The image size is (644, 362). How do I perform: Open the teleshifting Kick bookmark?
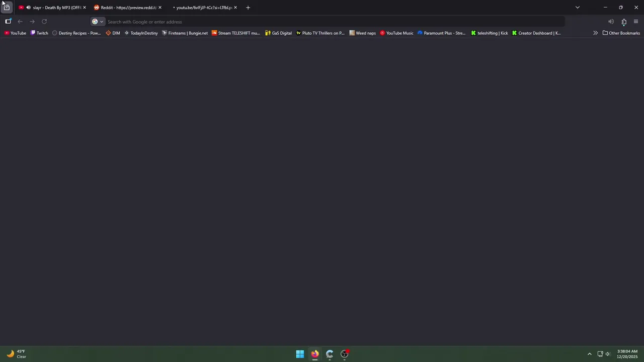coord(490,33)
